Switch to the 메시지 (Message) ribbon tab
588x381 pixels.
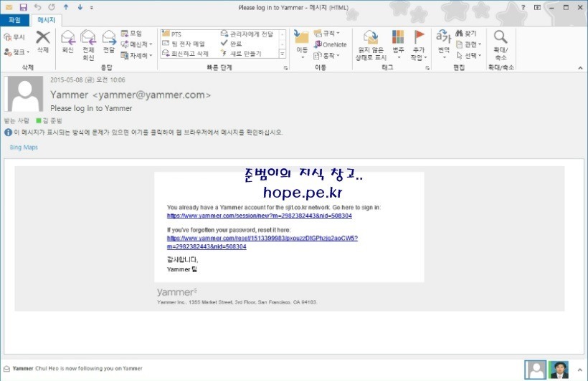coord(46,20)
